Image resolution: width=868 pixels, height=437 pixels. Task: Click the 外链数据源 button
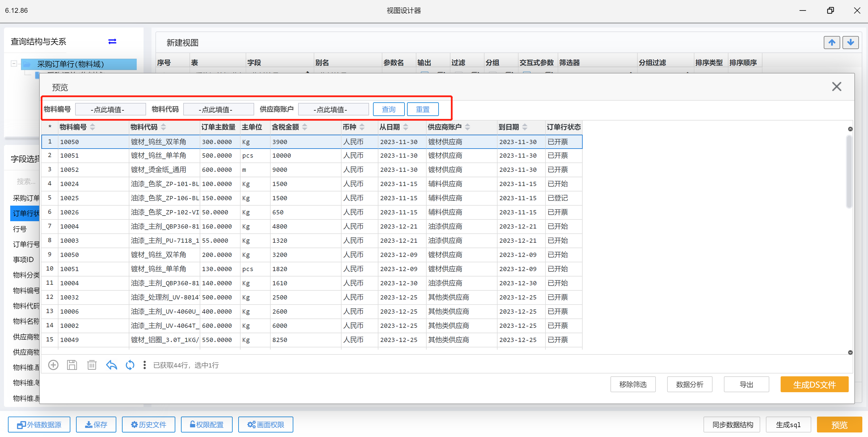[x=39, y=425]
